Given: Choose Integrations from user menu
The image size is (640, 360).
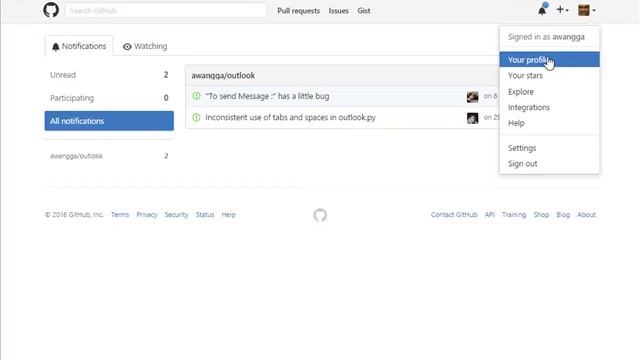Looking at the screenshot, I should pos(549,107).
